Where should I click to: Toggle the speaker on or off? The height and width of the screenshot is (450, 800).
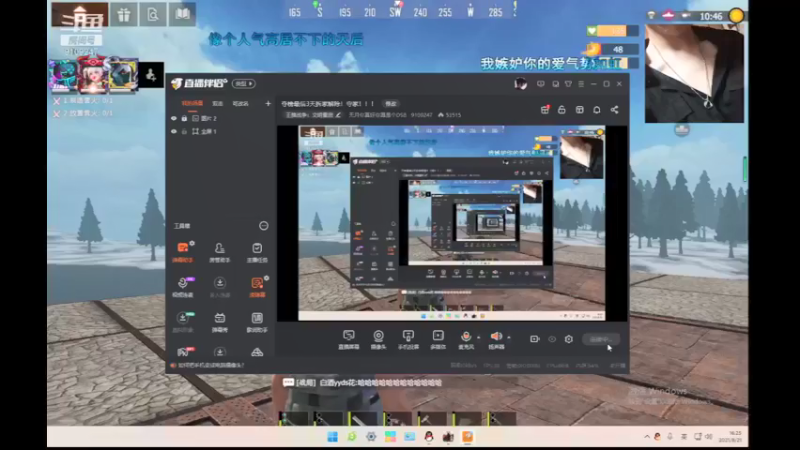(496, 337)
